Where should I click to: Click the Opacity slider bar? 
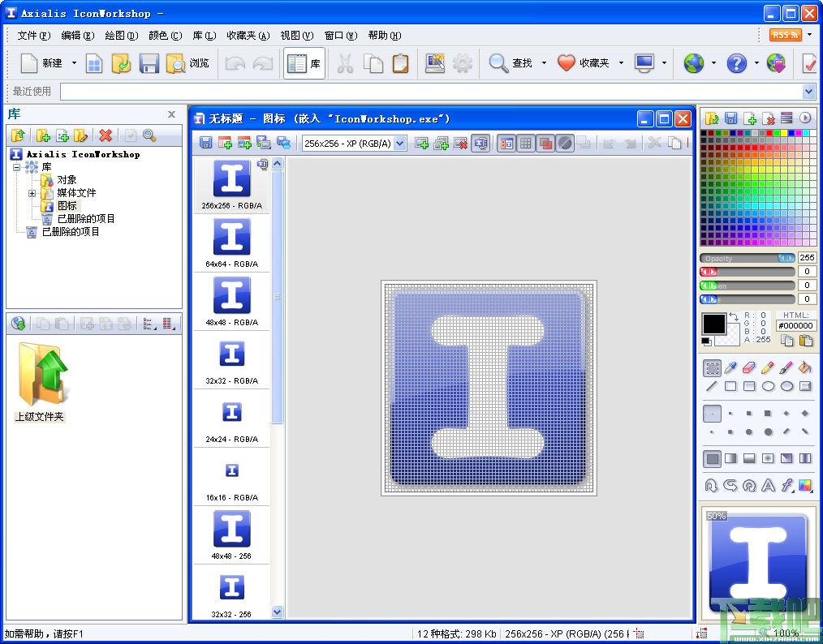point(748,258)
